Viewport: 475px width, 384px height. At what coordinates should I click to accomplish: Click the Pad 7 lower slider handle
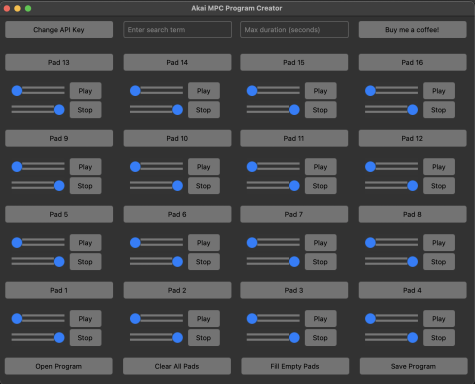point(294,262)
